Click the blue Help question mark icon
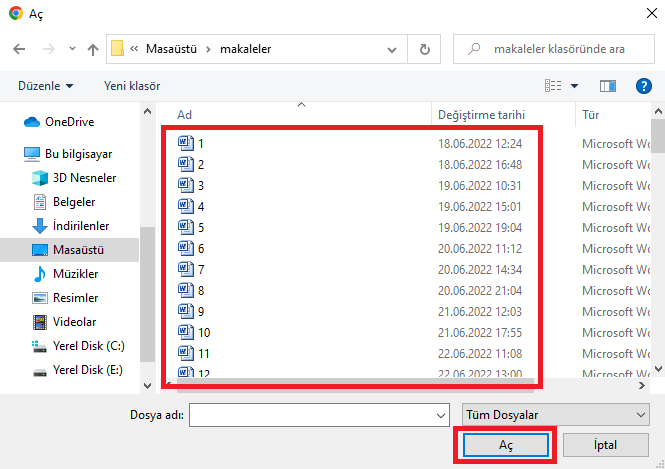 tap(644, 86)
